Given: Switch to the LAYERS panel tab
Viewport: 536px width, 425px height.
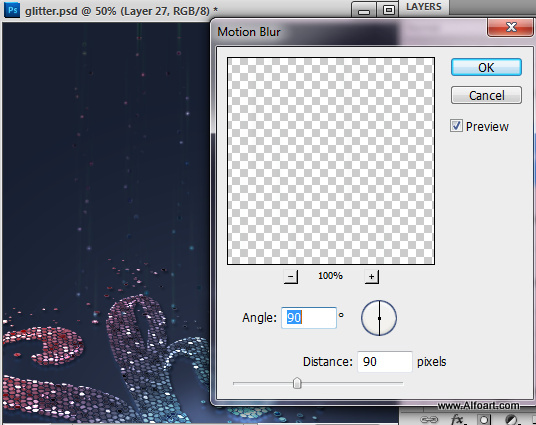Looking at the screenshot, I should point(424,6).
